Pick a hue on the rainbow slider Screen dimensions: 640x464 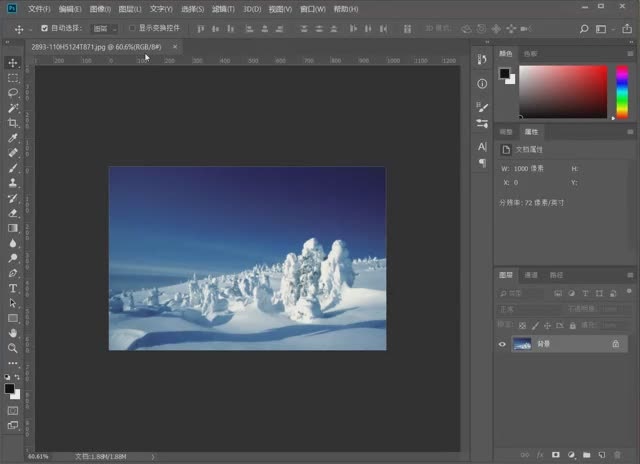pyautogui.click(x=622, y=92)
